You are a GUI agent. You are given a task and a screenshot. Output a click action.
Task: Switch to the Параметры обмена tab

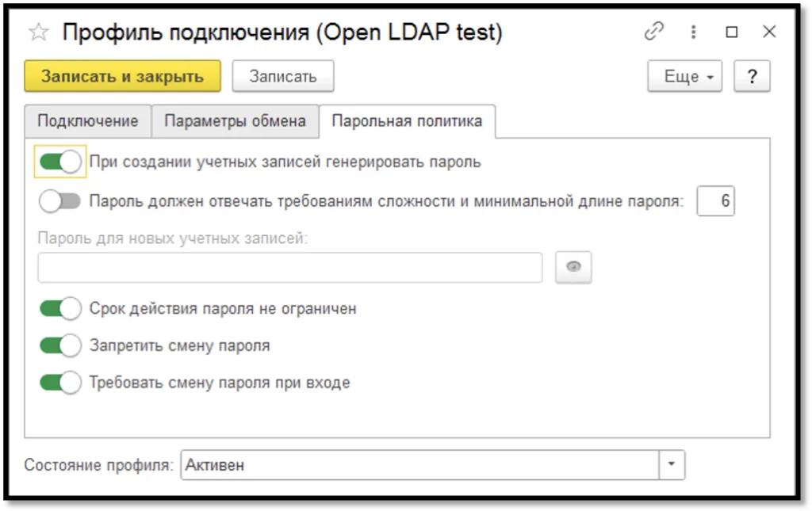coord(236,121)
